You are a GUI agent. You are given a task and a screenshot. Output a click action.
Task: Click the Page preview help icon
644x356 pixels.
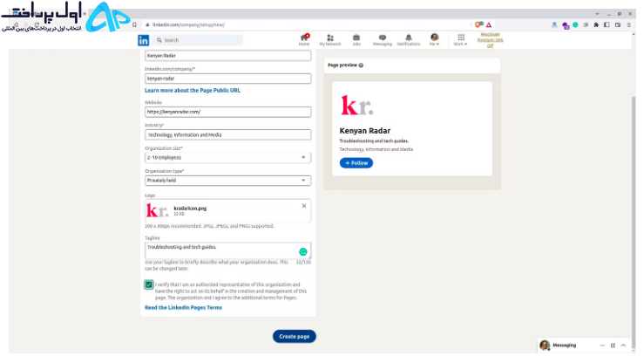(x=361, y=65)
